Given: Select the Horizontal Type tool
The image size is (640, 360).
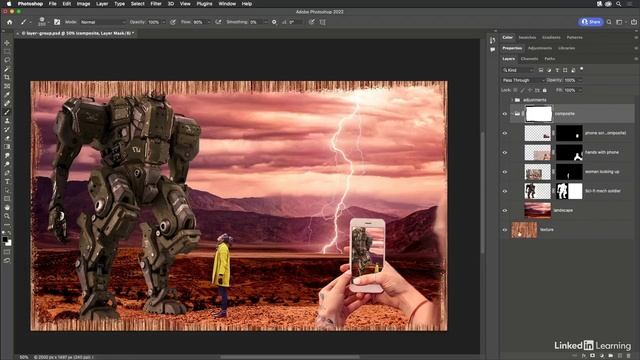Looking at the screenshot, I should click(x=7, y=182).
